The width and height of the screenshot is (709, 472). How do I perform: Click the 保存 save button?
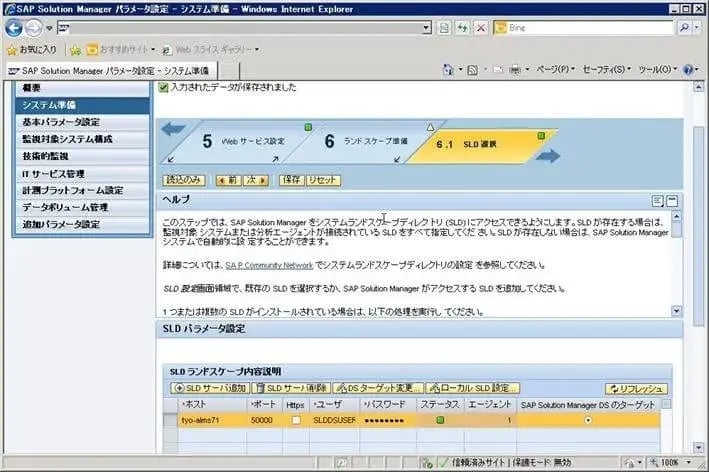[292, 180]
